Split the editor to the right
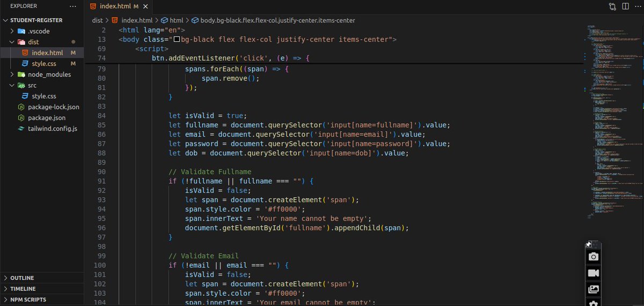 point(625,6)
